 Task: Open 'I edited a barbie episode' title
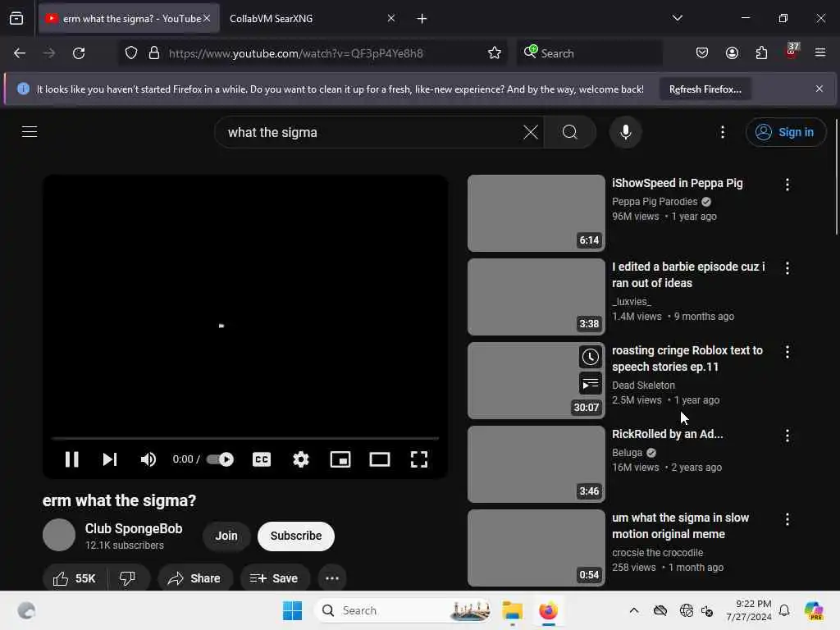(x=688, y=275)
